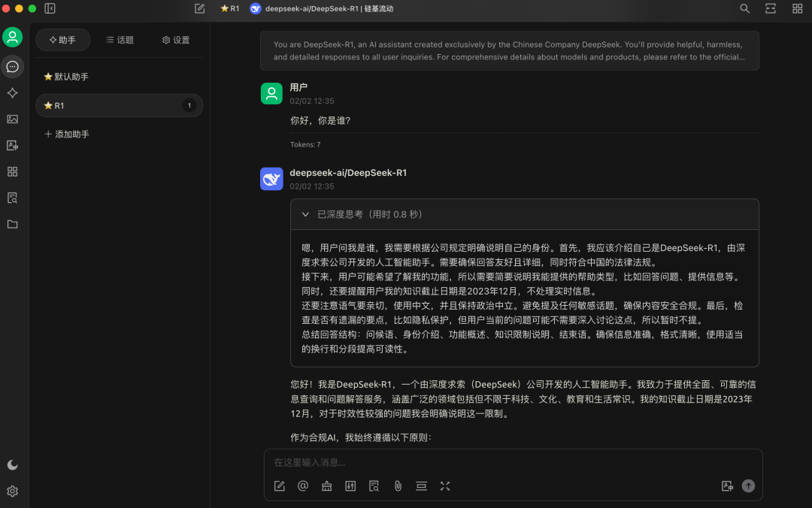
Task: Click the @ mention model icon
Action: (303, 485)
